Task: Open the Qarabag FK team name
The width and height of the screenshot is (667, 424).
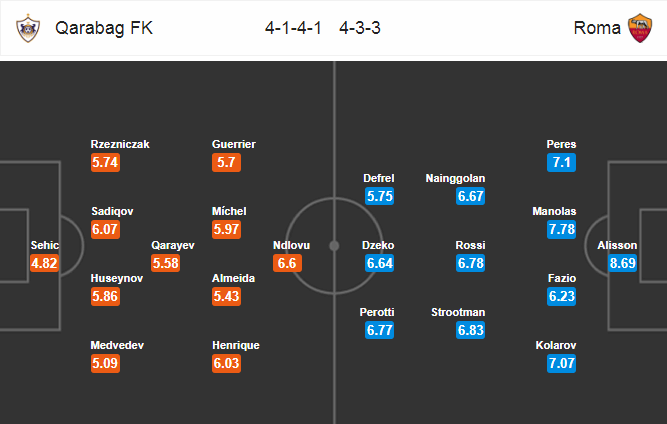Action: (104, 28)
